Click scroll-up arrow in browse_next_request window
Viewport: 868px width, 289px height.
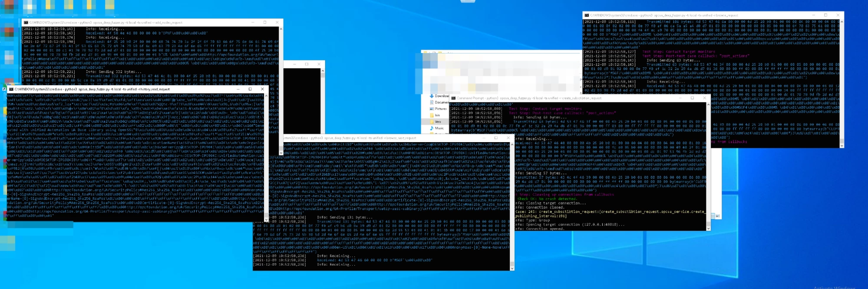click(512, 144)
